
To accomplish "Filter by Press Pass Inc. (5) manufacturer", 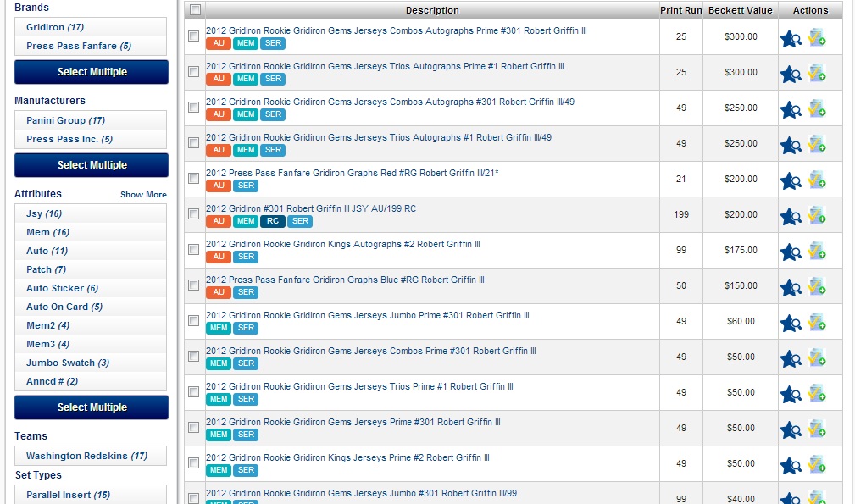I will (x=69, y=139).
